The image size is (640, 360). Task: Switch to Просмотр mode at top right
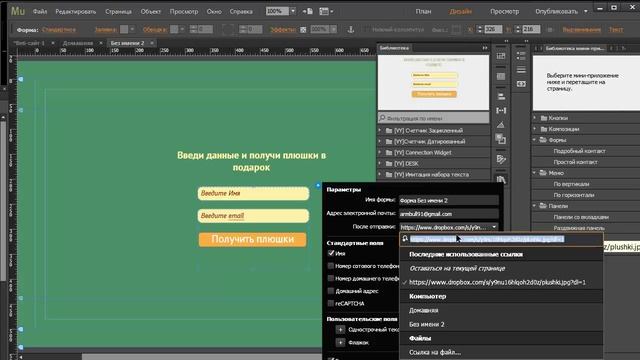click(504, 11)
